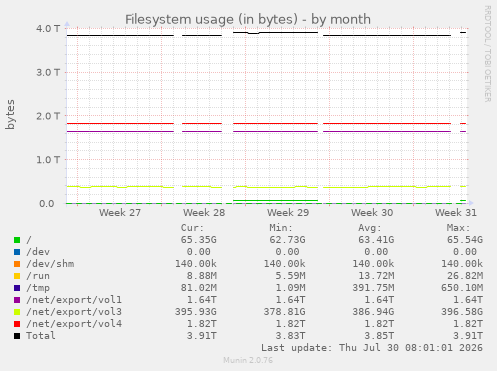Screen dimensions: 497x371
Task: Click the Avg: column header
Action: pos(370,228)
